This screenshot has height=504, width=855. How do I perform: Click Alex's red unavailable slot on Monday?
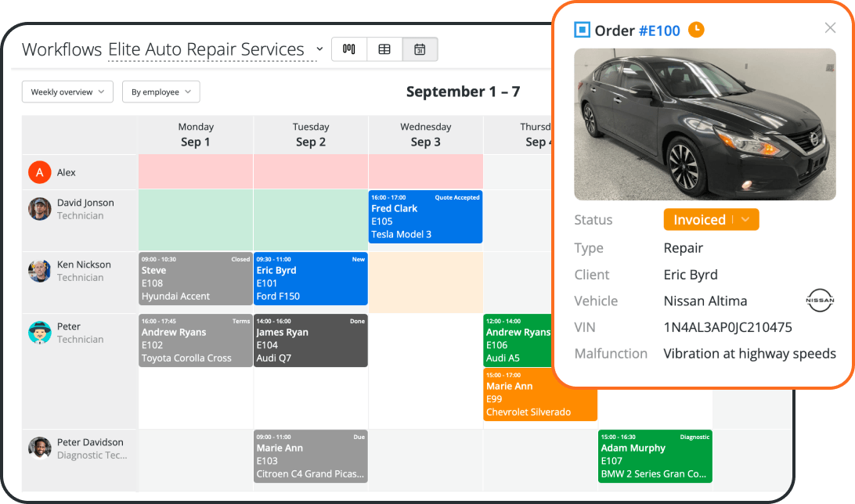pyautogui.click(x=196, y=171)
